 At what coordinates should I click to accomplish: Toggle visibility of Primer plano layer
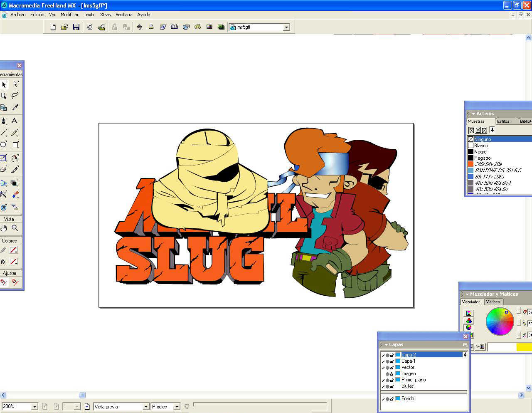click(383, 380)
